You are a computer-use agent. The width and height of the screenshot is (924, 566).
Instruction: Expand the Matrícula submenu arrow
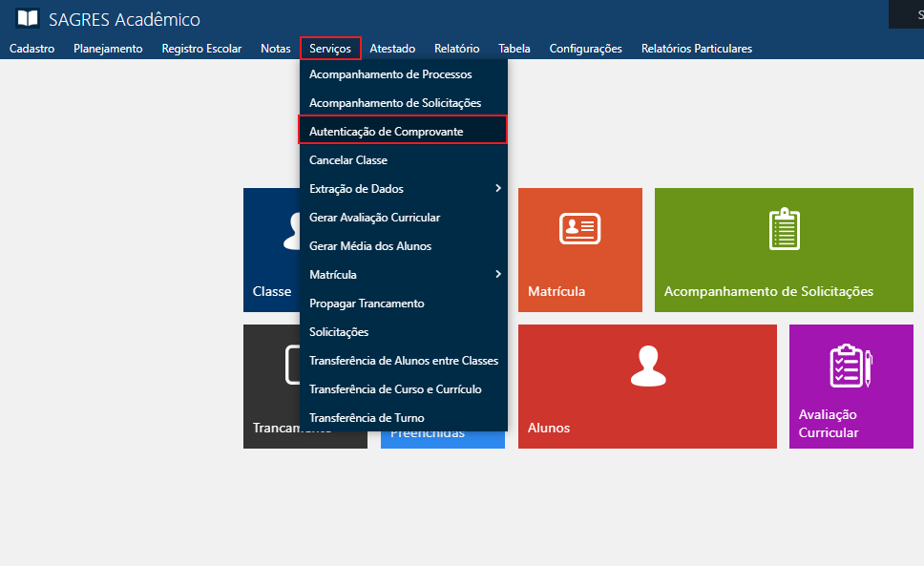click(x=497, y=275)
